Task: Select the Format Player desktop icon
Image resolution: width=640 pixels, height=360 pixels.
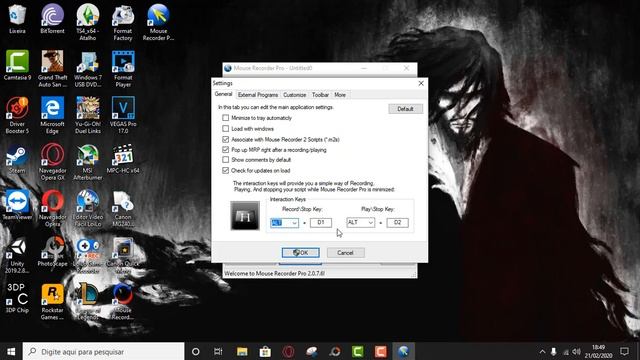Action: pyautogui.click(x=123, y=69)
